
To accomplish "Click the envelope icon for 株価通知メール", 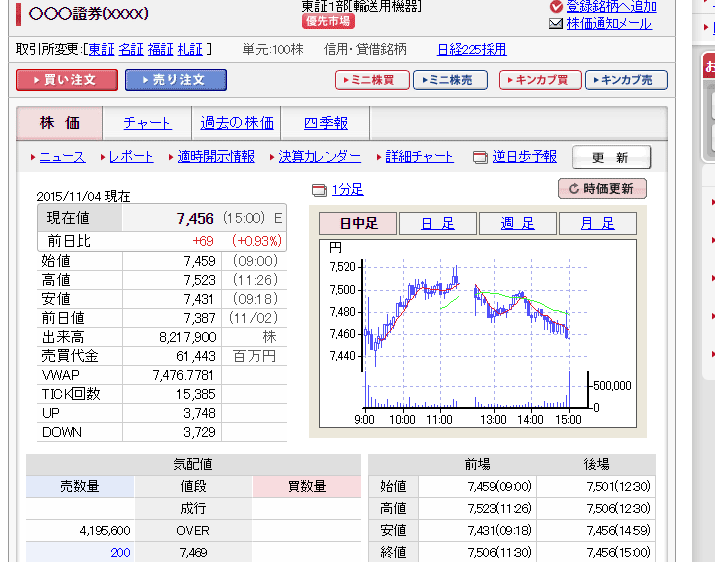I will pyautogui.click(x=557, y=24).
